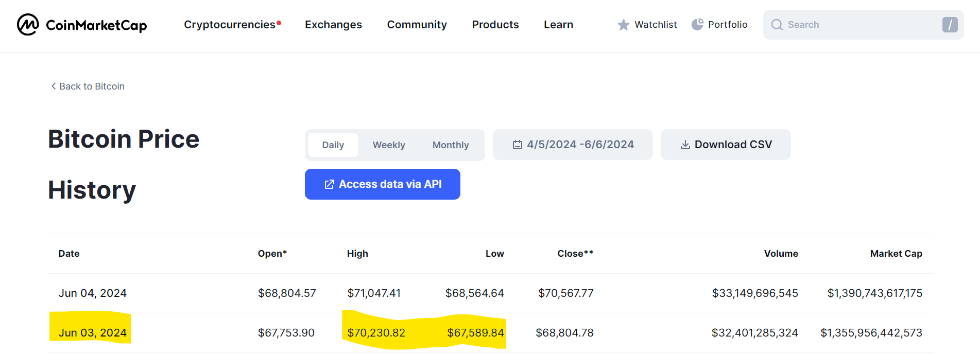
Task: Click the Bitcoin Price History heading
Action: point(124,165)
